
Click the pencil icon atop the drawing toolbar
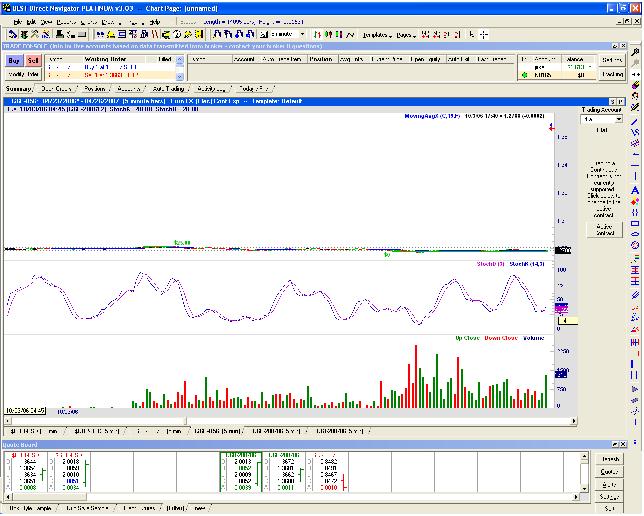click(x=637, y=105)
